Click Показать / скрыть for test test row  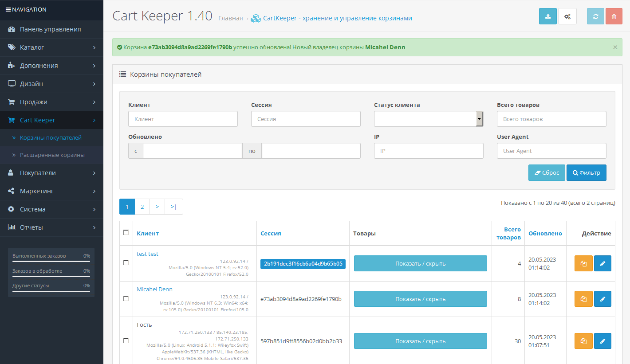[x=421, y=263]
